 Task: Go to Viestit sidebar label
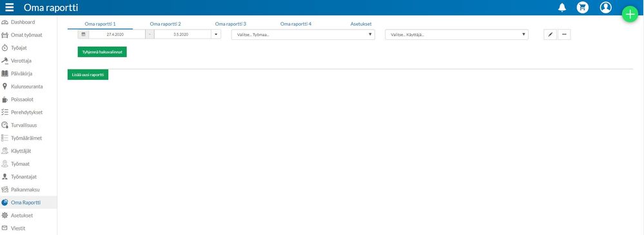(19, 228)
